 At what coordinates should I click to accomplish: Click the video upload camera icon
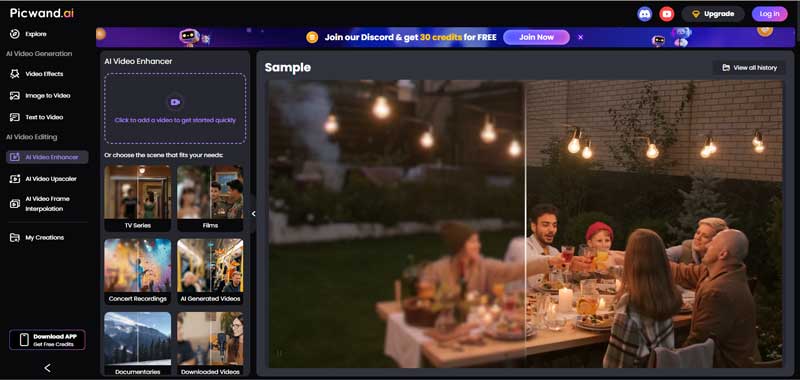pos(175,102)
